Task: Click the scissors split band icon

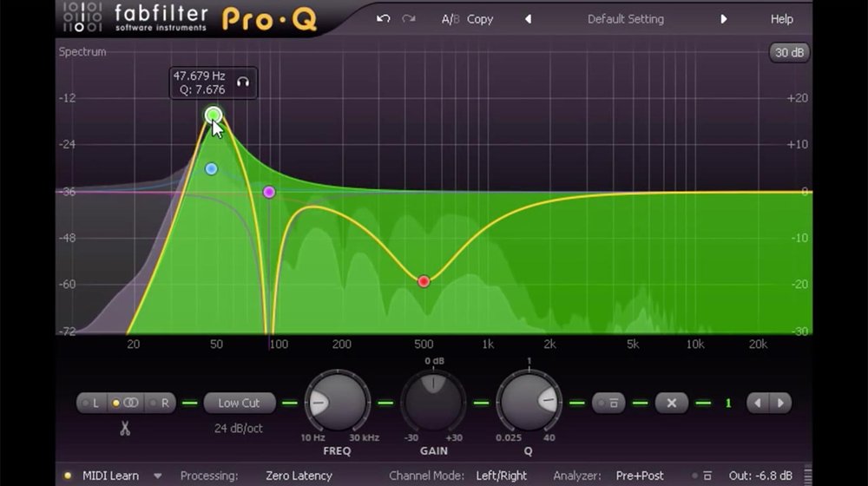Action: pos(125,428)
